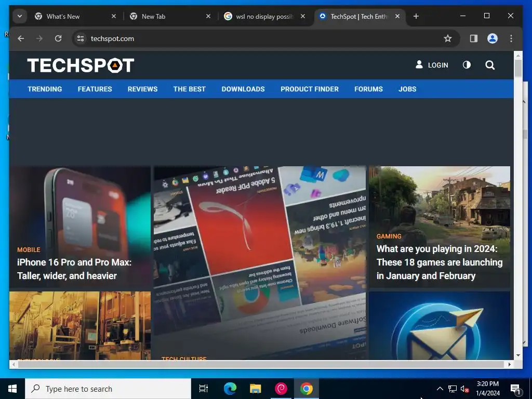Open the muted volume tray icon

coord(464,389)
